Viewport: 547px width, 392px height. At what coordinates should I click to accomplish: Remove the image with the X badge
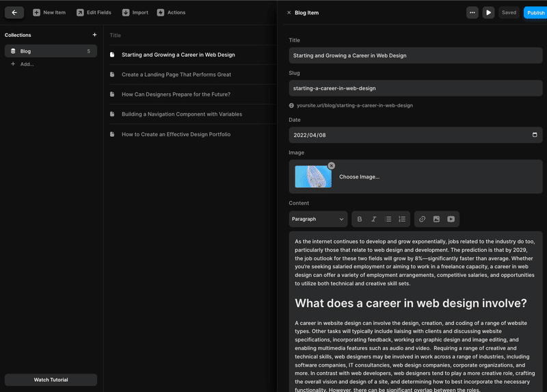point(332,166)
